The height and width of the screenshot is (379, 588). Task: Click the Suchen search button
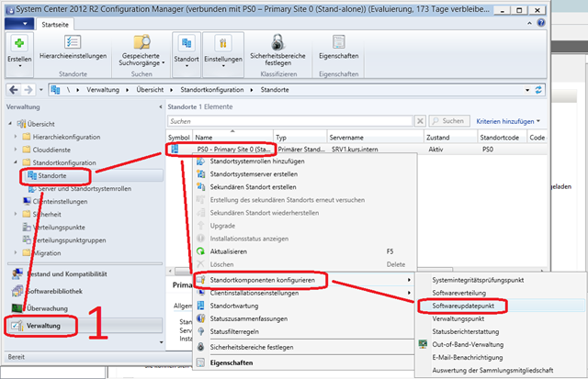(449, 121)
